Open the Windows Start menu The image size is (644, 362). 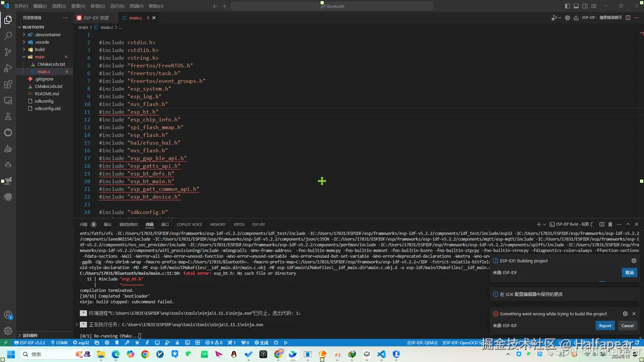(x=10, y=354)
